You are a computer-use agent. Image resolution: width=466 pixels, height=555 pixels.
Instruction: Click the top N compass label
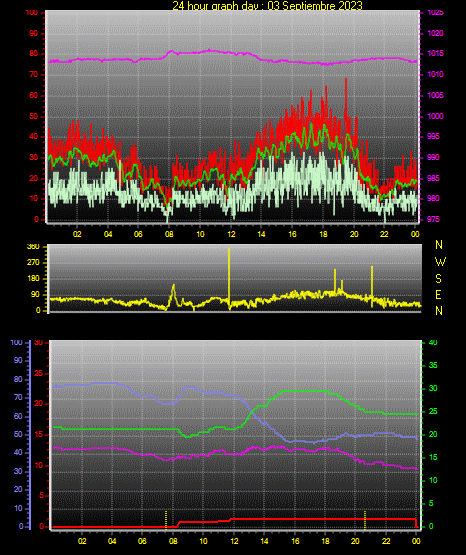pyautogui.click(x=439, y=245)
